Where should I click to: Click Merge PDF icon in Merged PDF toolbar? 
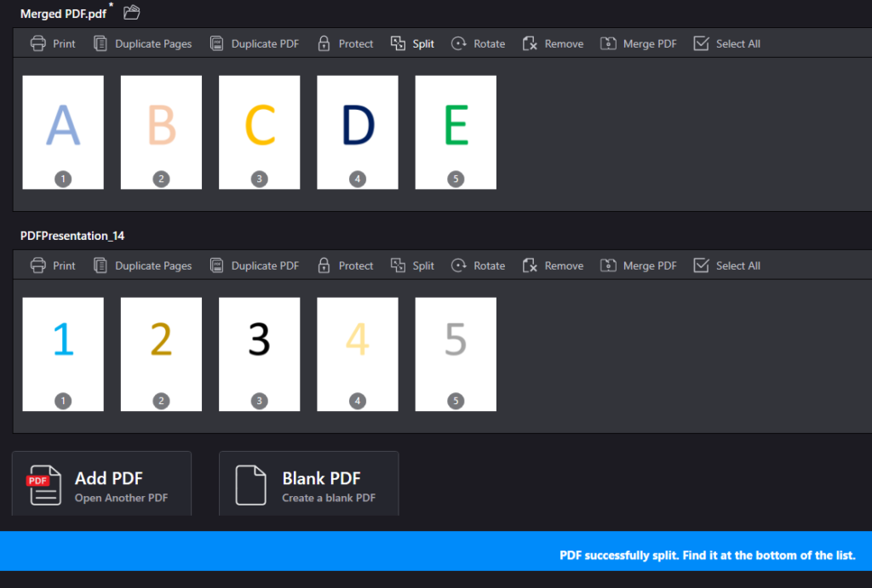(608, 43)
